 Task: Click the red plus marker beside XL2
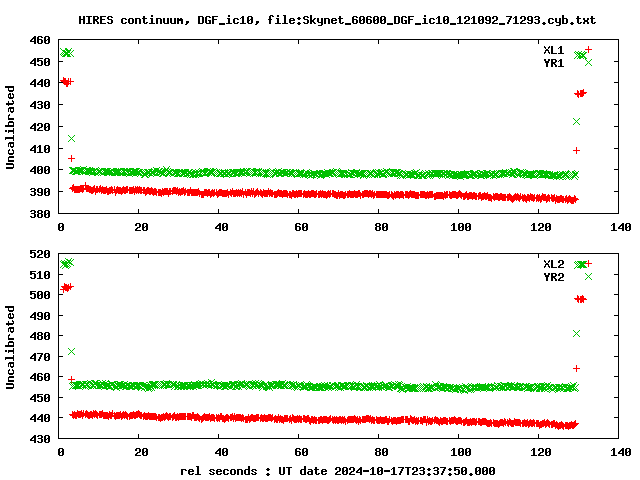tap(588, 264)
